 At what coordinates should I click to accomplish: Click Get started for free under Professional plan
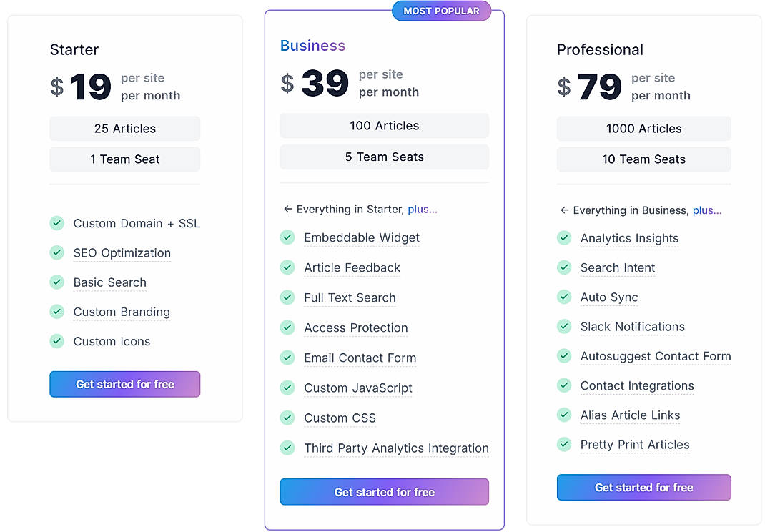[643, 487]
